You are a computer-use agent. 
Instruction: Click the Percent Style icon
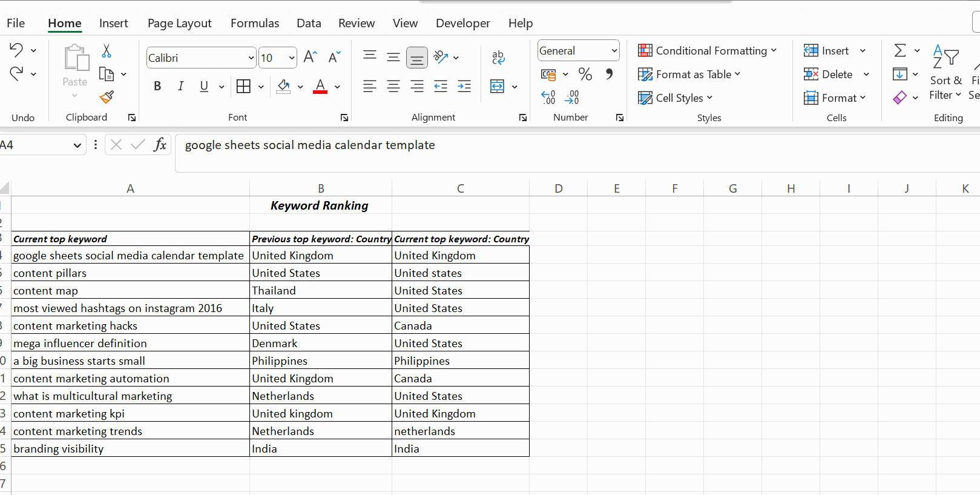pos(585,75)
